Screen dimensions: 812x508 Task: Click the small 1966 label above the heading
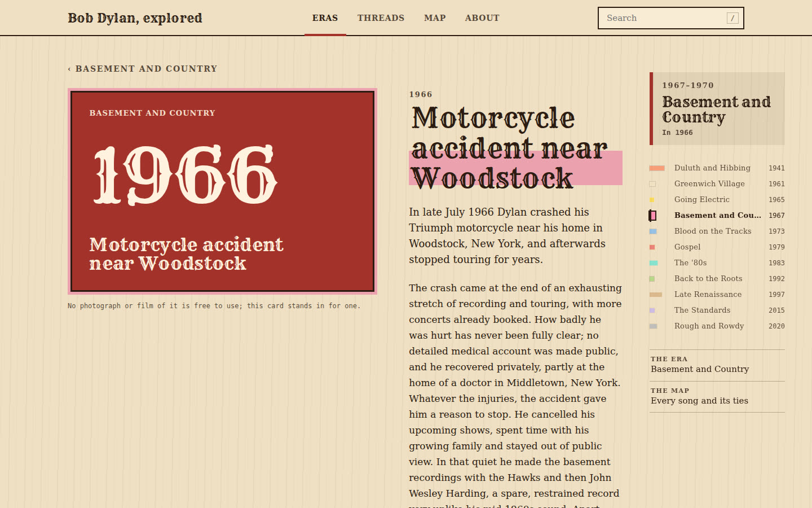coord(421,94)
